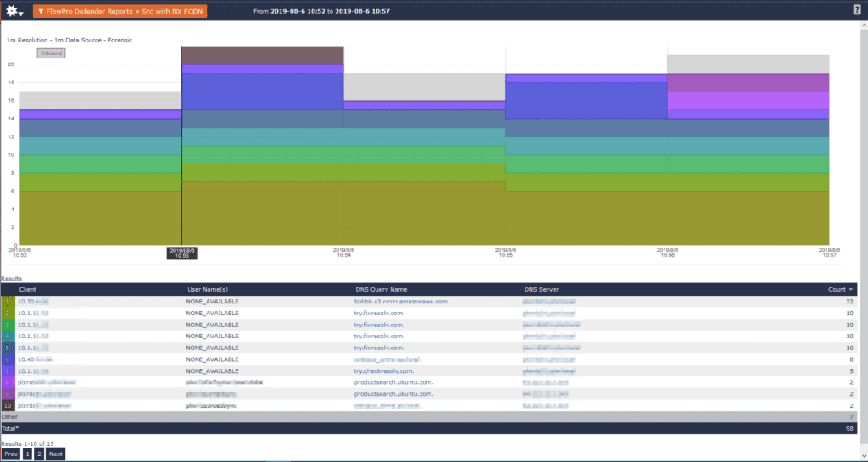Open bbbbb.s3.rrrrrr.amazonaws.com. query link
This screenshot has width=868, height=462.
coord(401,302)
